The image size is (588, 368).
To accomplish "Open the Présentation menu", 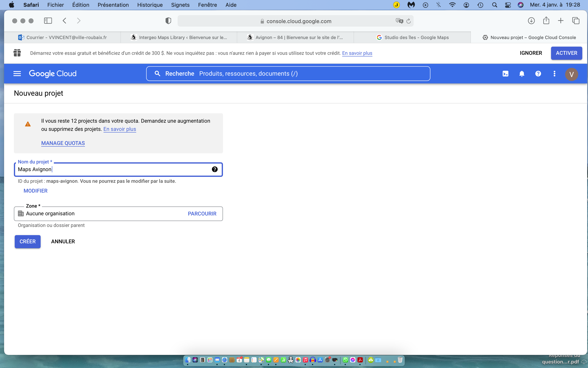I will 113,5.
